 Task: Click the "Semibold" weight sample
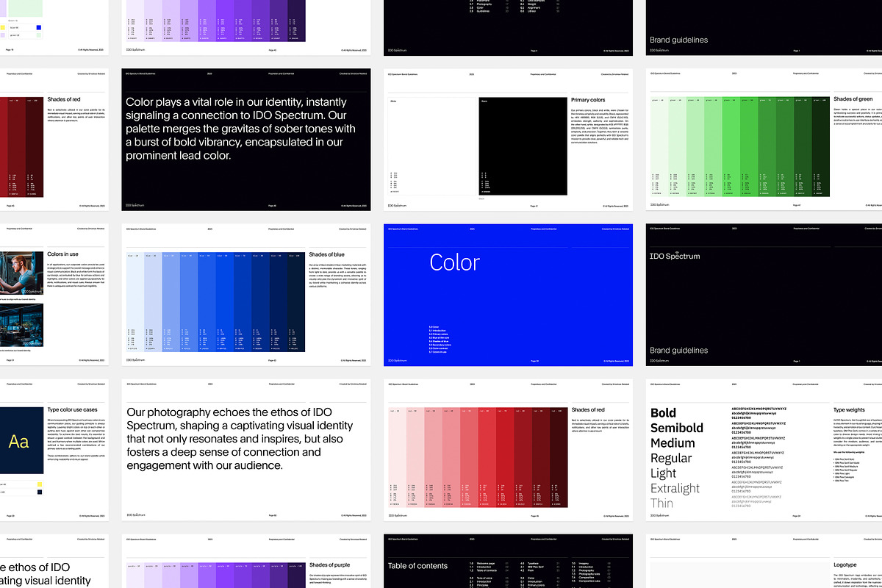677,428
